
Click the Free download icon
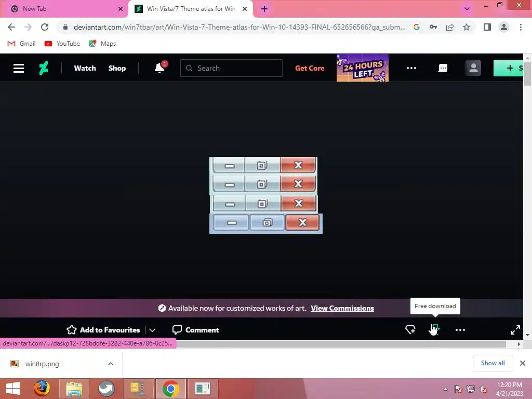[435, 329]
